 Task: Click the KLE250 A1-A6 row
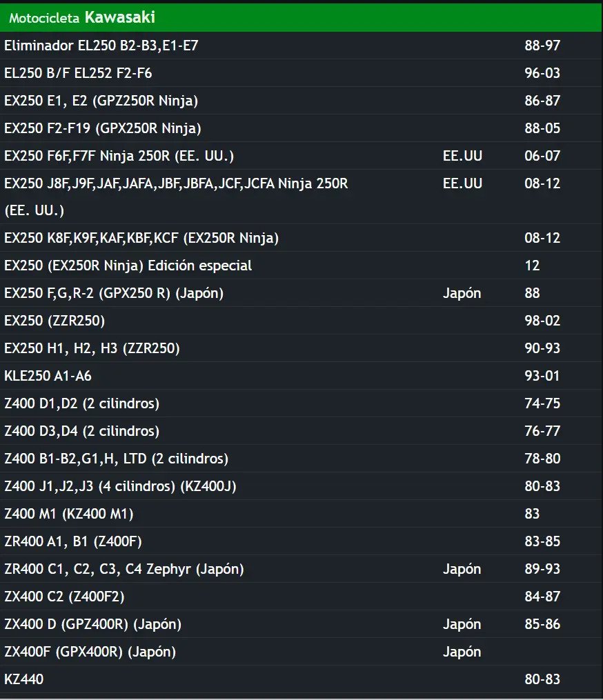(301, 376)
